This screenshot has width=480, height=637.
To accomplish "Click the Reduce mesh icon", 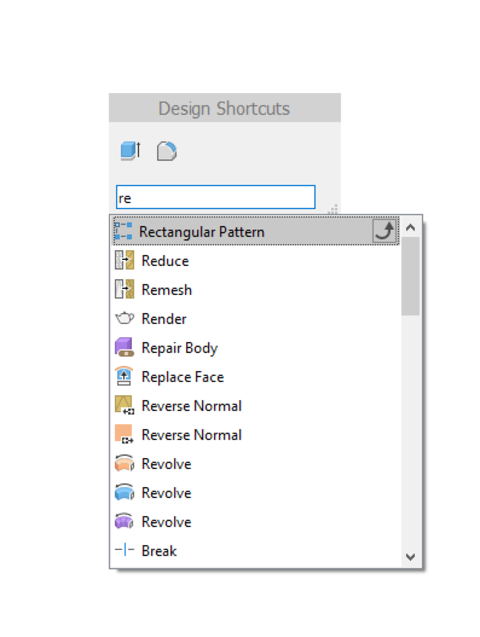I will tap(124, 260).
